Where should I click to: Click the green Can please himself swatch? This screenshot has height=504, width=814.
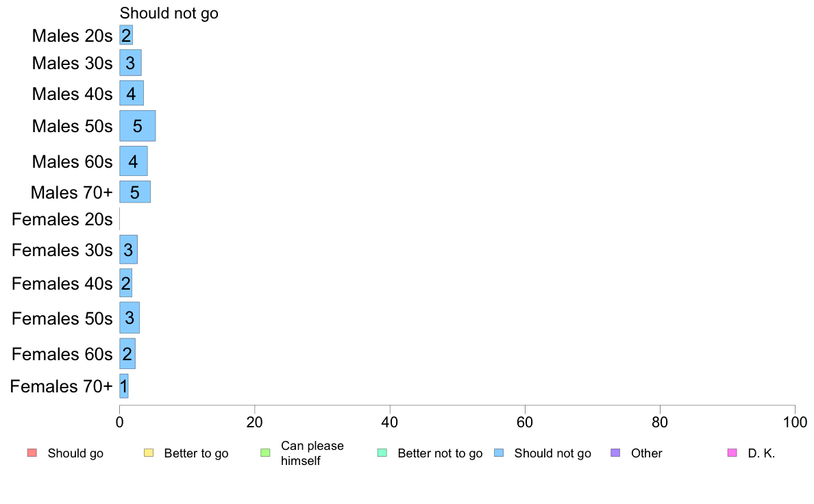click(265, 453)
